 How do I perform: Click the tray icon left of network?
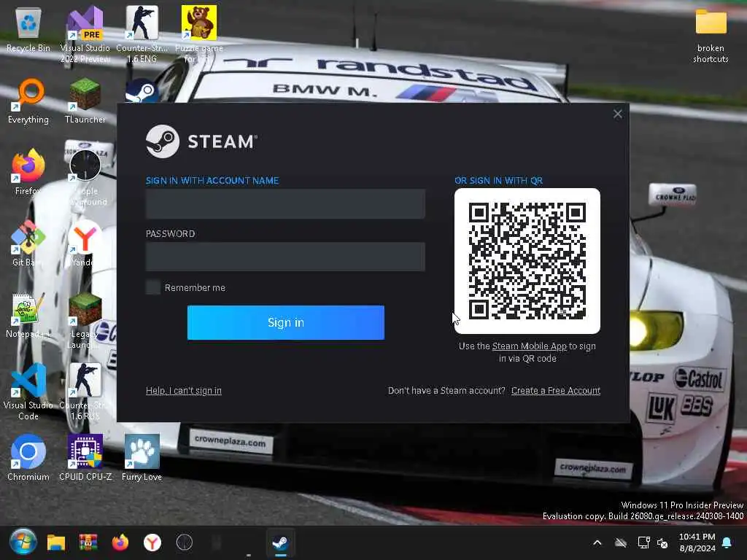point(620,542)
